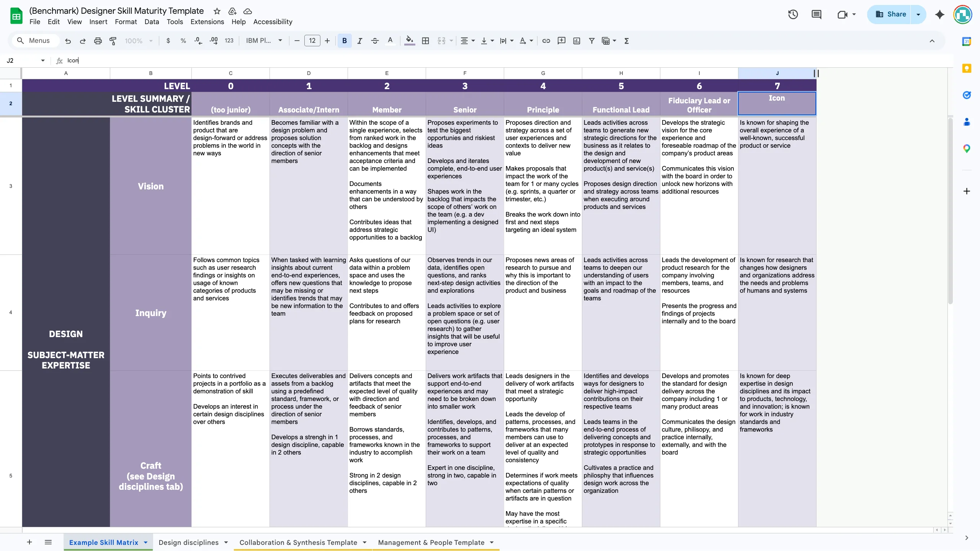Image resolution: width=980 pixels, height=551 pixels.
Task: Apply strikethrough formatting
Action: (x=375, y=41)
